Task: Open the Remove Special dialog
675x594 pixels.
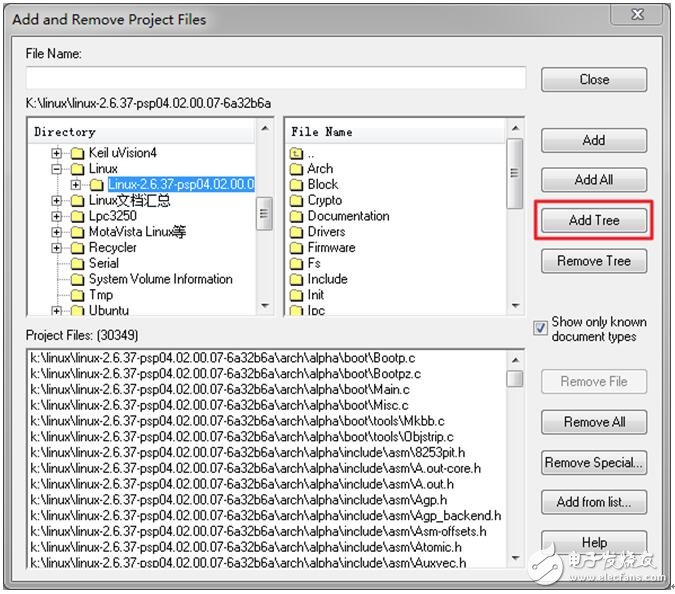Action: point(594,463)
